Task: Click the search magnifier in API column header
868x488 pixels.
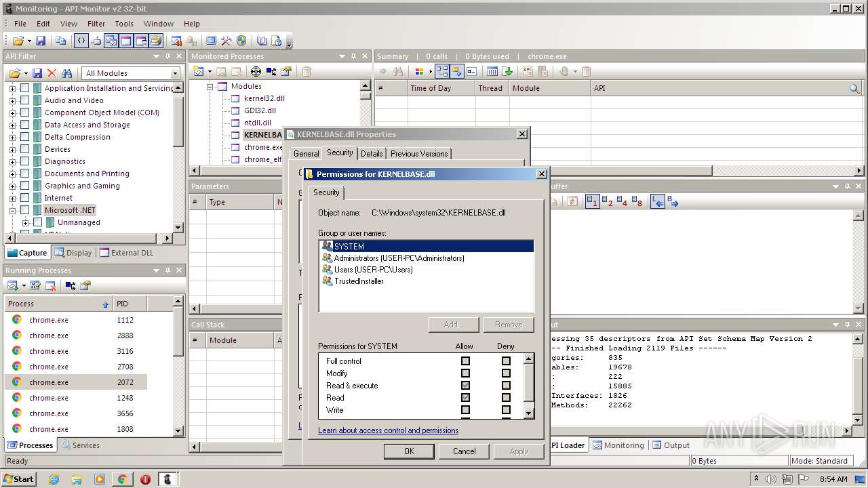Action: 854,88
